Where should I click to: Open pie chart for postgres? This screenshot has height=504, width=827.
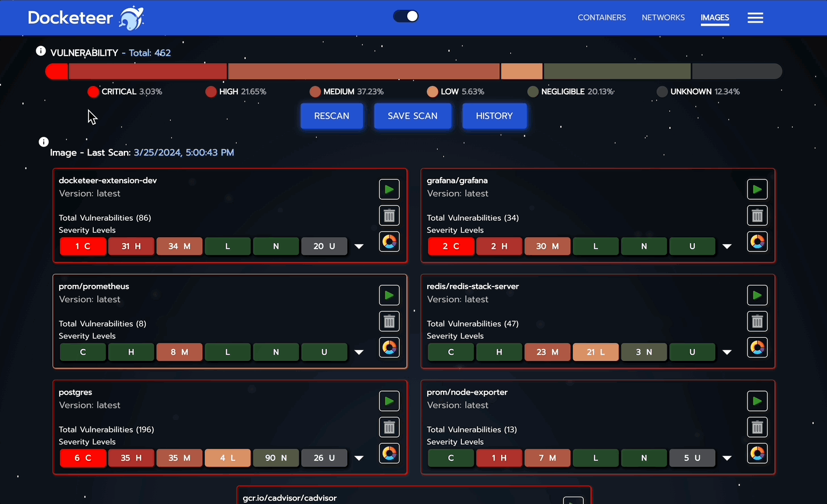click(389, 453)
